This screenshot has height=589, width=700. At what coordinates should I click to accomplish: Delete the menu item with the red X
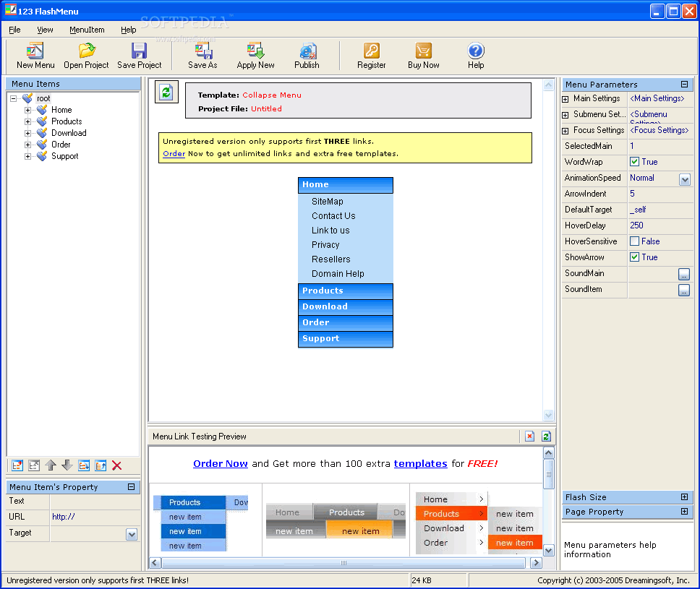click(x=117, y=465)
